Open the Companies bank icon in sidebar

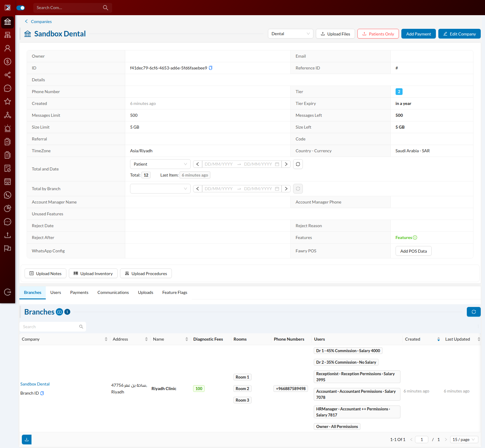pyautogui.click(x=8, y=22)
